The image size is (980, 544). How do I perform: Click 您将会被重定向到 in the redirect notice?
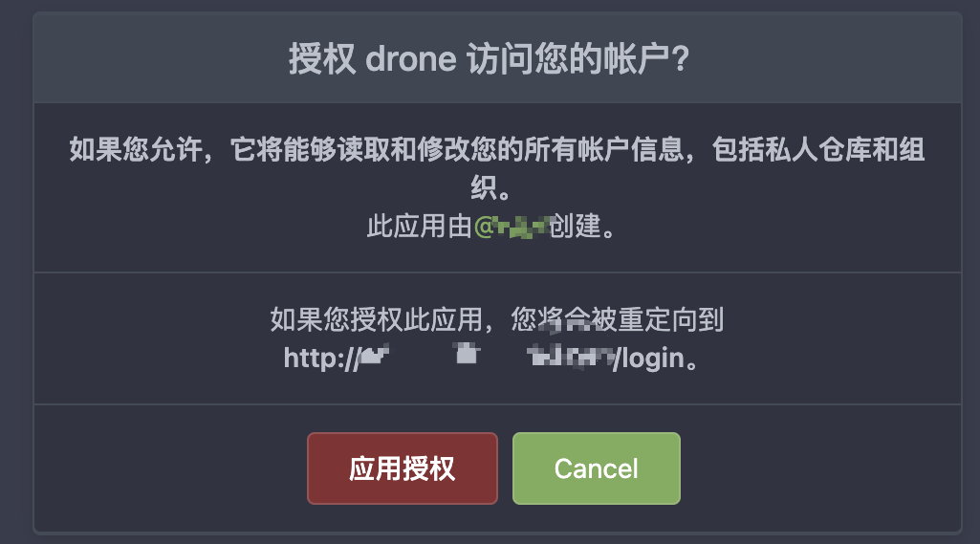[618, 319]
